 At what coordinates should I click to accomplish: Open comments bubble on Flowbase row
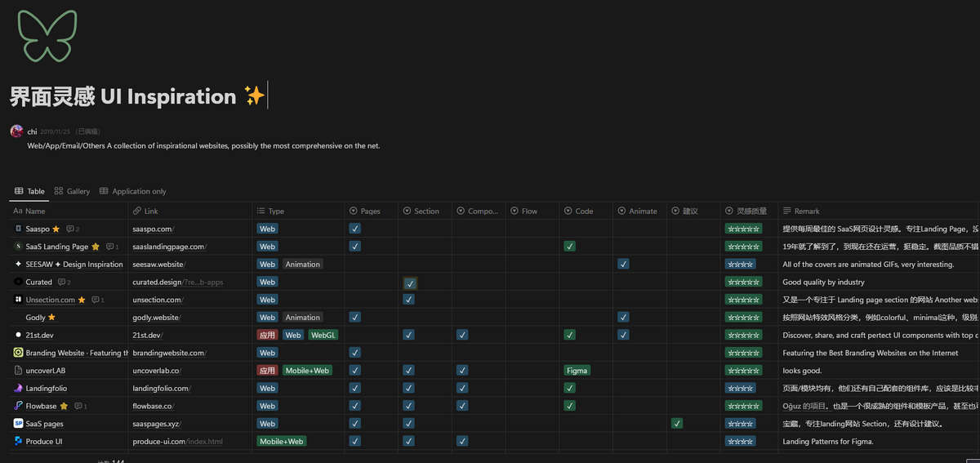[x=80, y=406]
